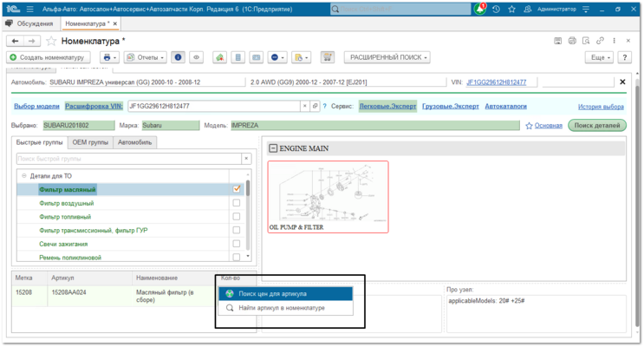
Task: Print with the top-right printer icon
Action: (572, 41)
